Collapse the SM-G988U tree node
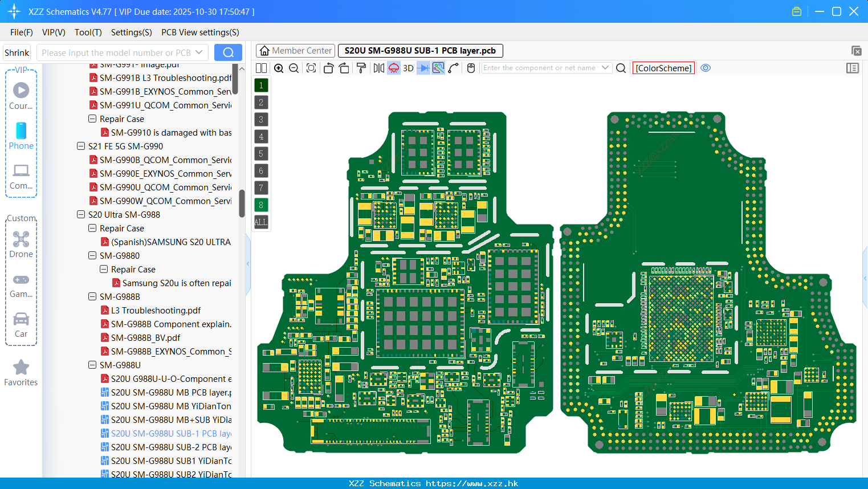The width and height of the screenshot is (868, 489). pos(92,365)
